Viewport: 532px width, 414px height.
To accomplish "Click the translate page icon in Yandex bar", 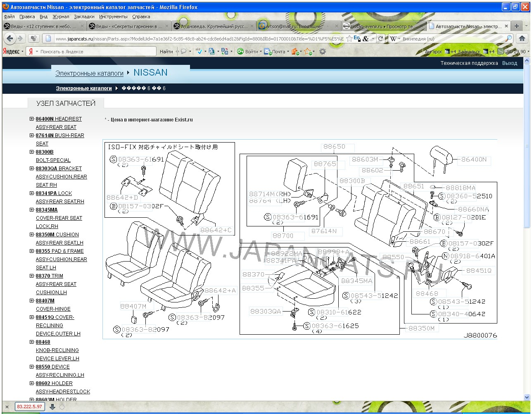I will point(225,51).
